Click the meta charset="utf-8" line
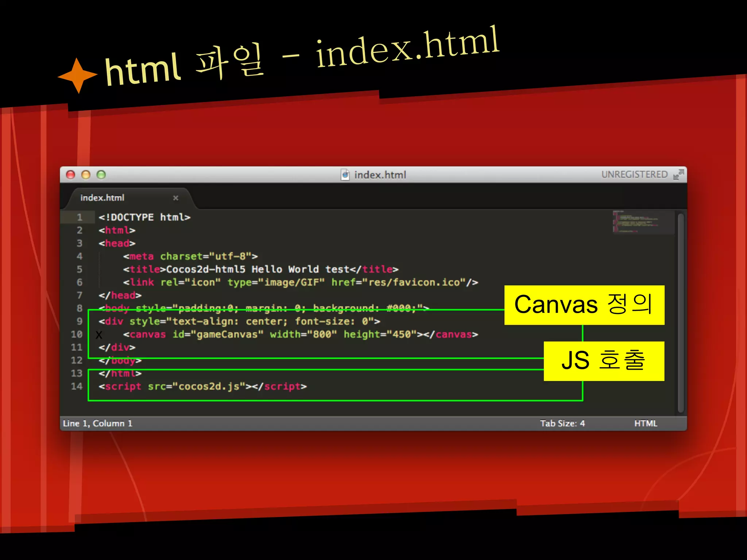Viewport: 747px width, 560px height. pyautogui.click(x=190, y=256)
